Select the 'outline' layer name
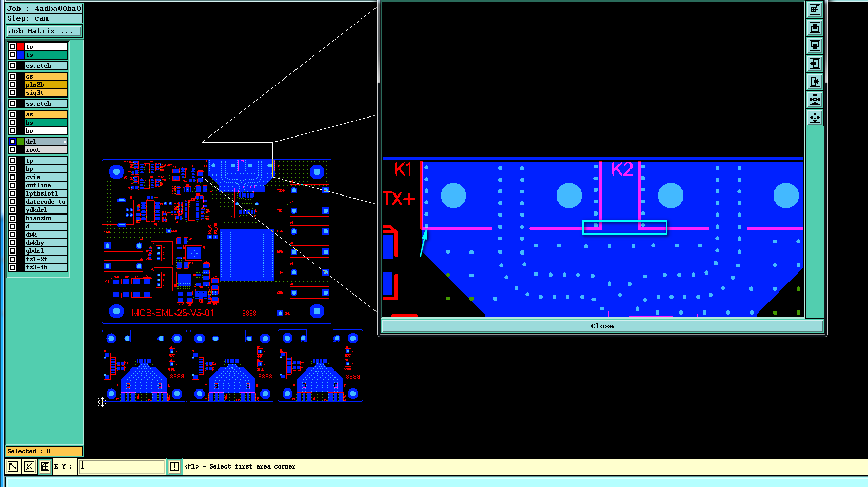This screenshot has height=487, width=868. pyautogui.click(x=46, y=185)
